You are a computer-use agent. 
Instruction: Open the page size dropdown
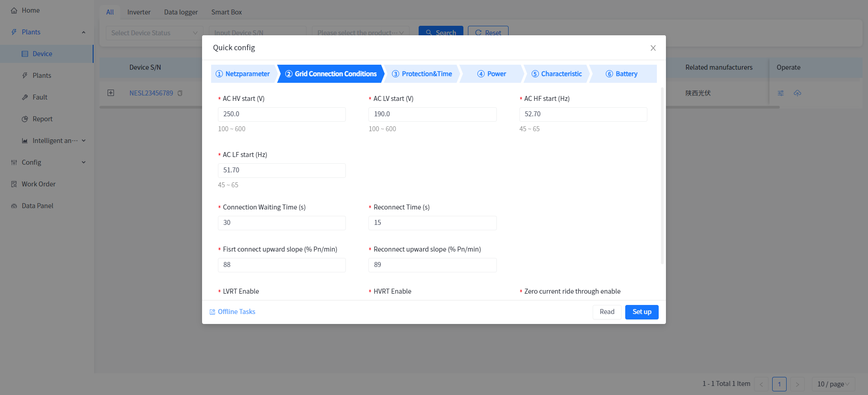coord(833,384)
